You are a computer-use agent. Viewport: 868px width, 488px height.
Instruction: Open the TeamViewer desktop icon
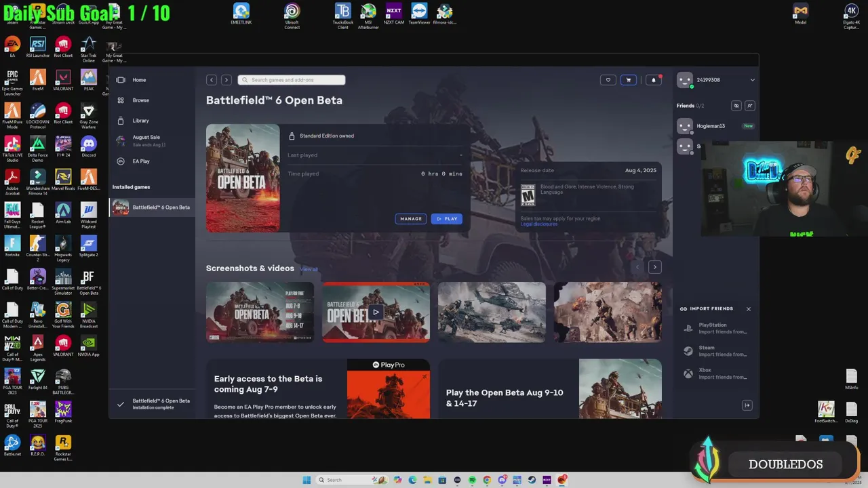coord(419,14)
